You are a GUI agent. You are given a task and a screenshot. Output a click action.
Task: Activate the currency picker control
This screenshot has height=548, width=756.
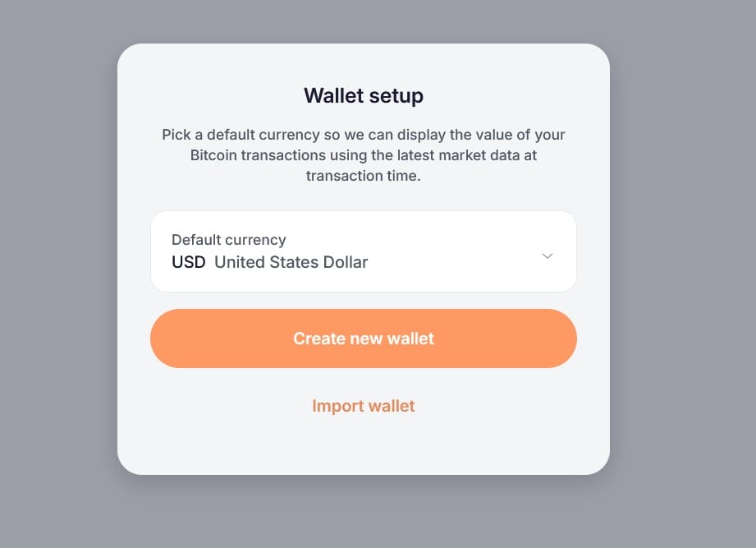[364, 251]
